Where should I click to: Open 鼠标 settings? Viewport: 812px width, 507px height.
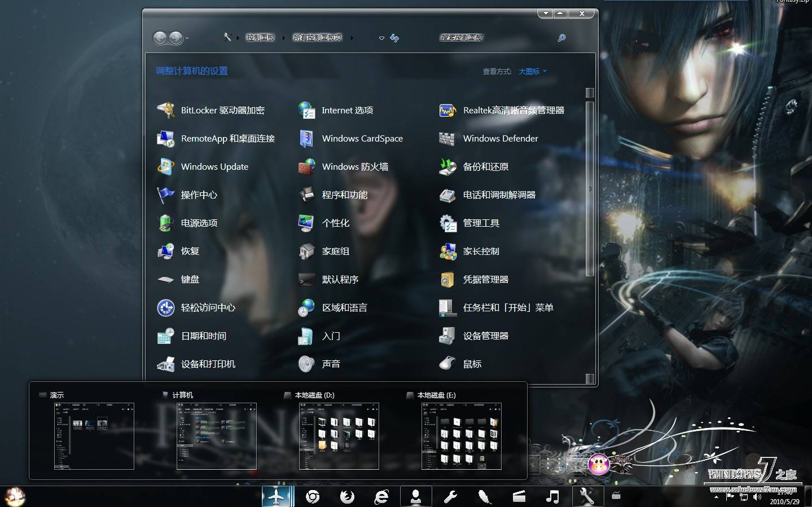460,364
